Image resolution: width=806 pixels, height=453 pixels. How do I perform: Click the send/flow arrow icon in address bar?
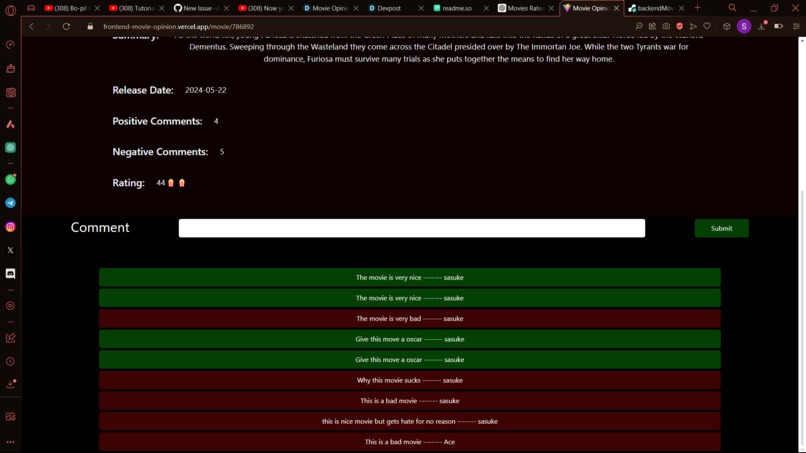pyautogui.click(x=693, y=26)
